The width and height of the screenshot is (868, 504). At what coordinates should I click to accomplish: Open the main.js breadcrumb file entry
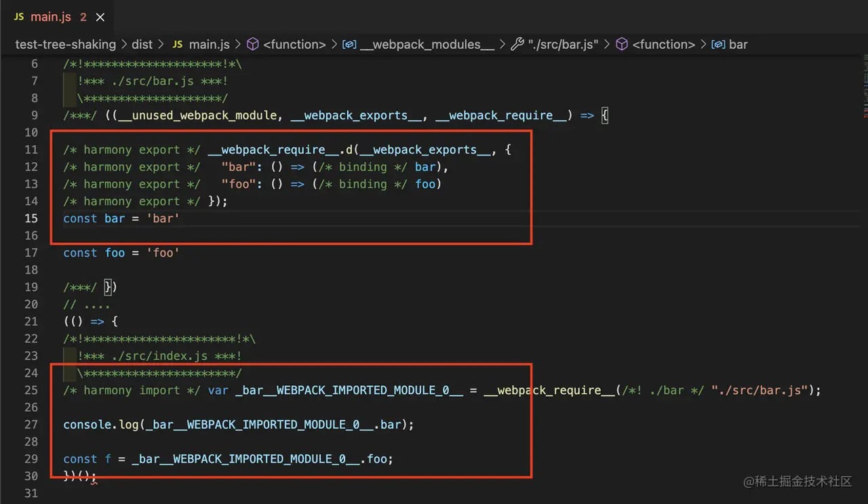point(209,44)
